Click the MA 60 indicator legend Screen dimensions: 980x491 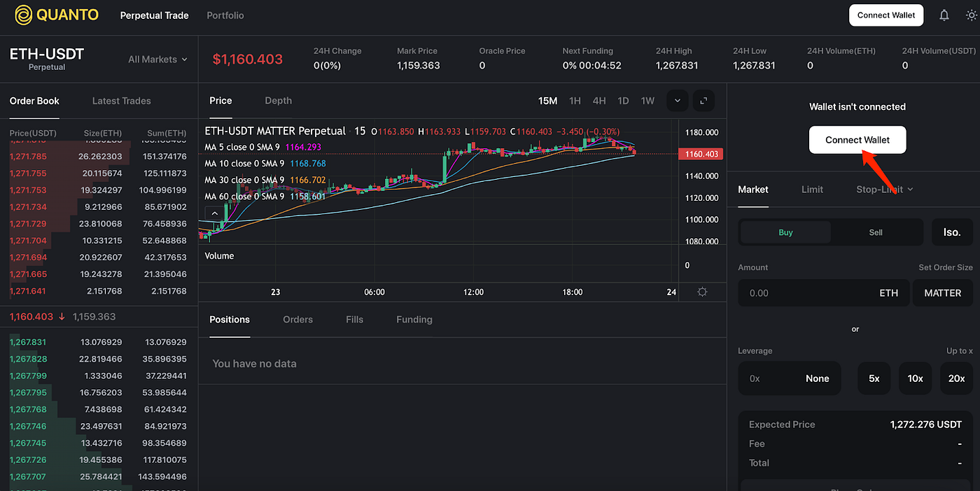pos(265,197)
